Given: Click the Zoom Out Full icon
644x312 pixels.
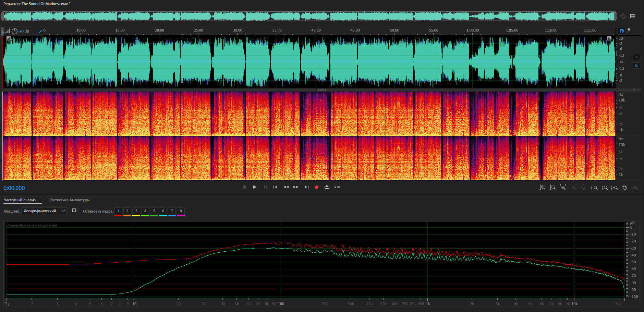Looking at the screenshot, I should pyautogui.click(x=583, y=187).
